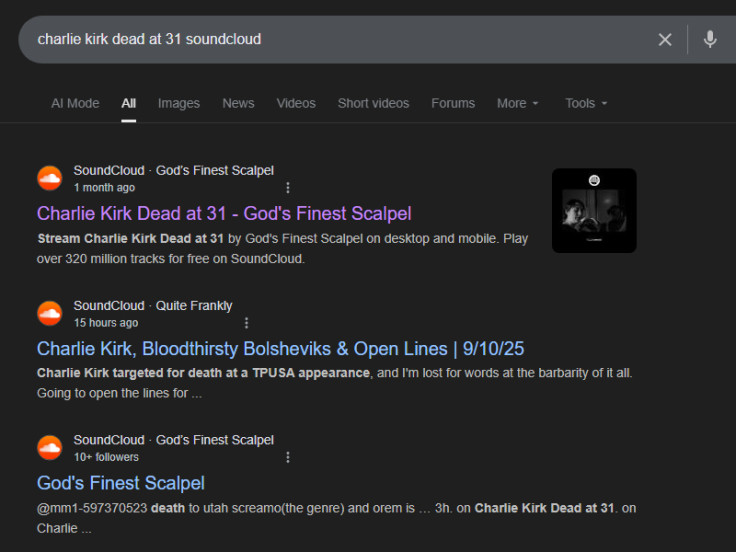The image size is (736, 552).
Task: Switch to the Forums tab
Action: [x=453, y=103]
